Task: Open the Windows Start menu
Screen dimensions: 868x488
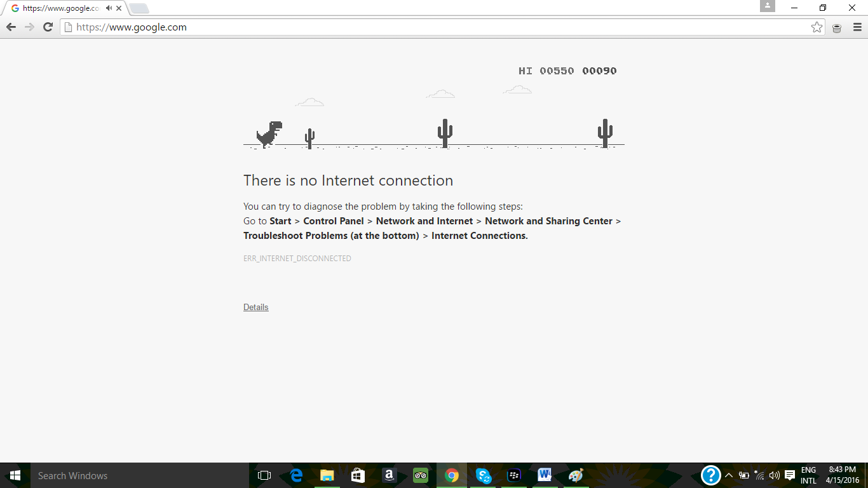Action: point(15,475)
